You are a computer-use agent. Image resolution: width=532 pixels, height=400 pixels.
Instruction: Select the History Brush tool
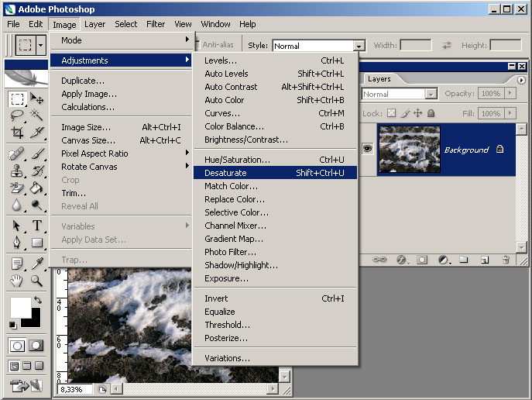[36, 171]
